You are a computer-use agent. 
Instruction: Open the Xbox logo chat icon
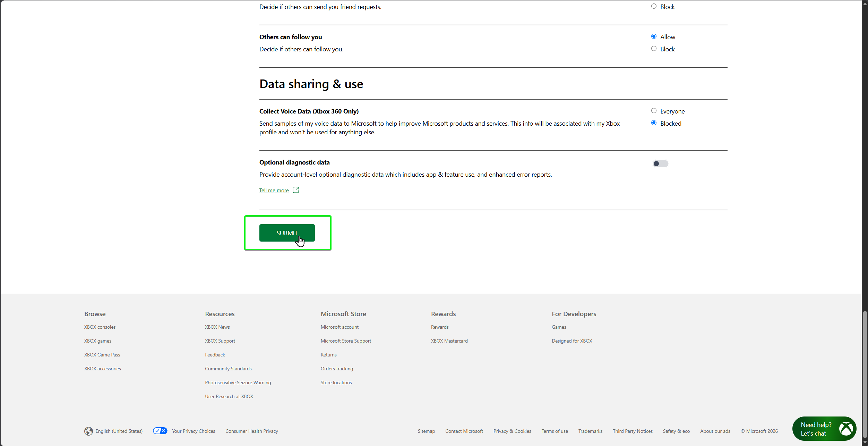pos(846,429)
